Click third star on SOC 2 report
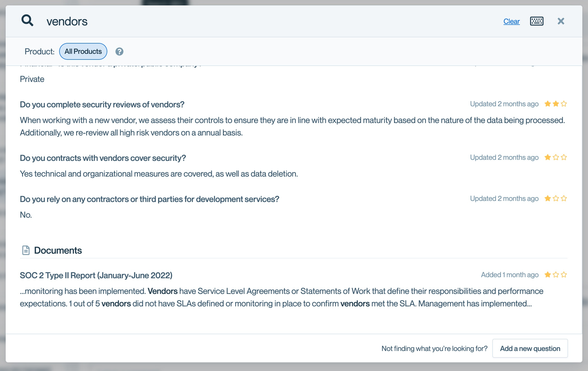The height and width of the screenshot is (371, 588). [564, 275]
